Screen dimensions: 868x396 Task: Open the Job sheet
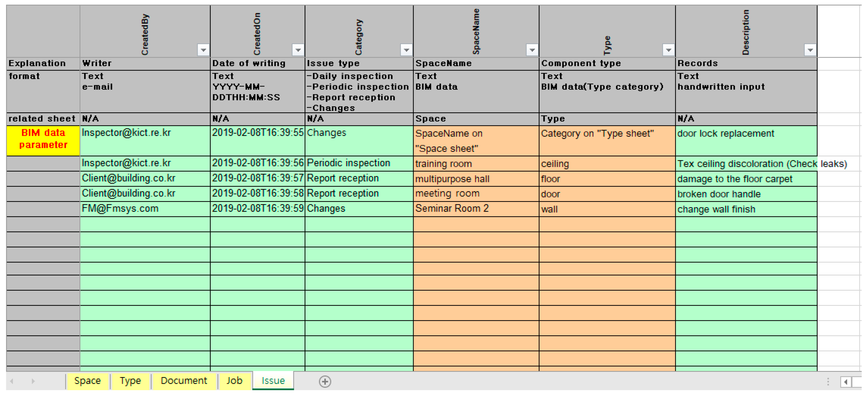[x=235, y=381]
